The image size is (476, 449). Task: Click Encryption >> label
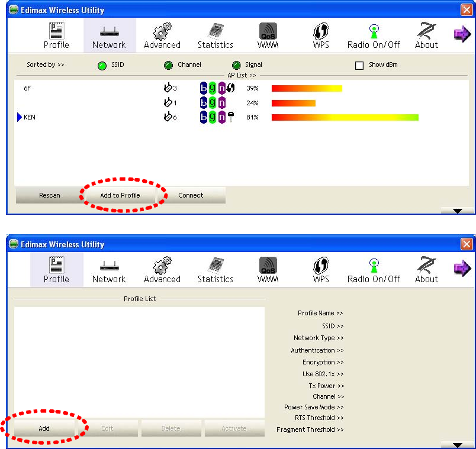click(x=323, y=362)
